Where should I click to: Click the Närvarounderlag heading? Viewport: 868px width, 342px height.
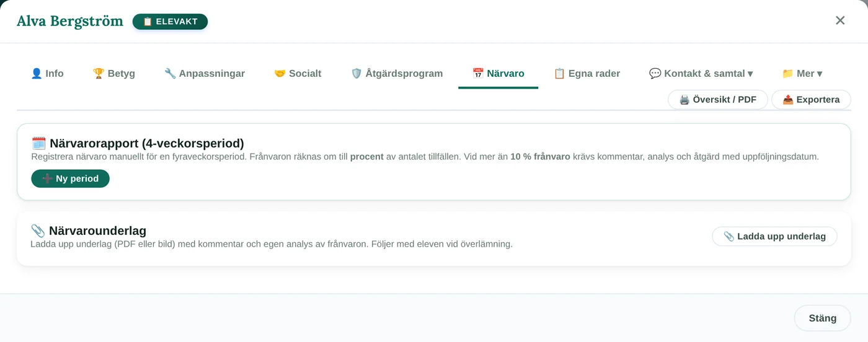point(89,230)
